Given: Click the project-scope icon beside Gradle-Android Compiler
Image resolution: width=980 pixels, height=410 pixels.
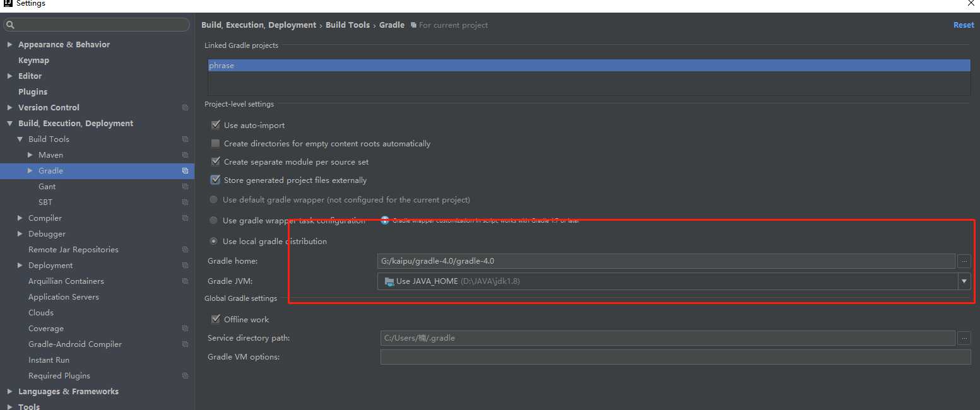Looking at the screenshot, I should 185,344.
